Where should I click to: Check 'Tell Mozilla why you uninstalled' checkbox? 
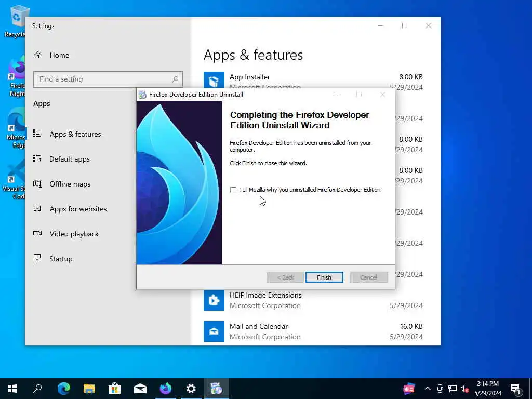(233, 190)
